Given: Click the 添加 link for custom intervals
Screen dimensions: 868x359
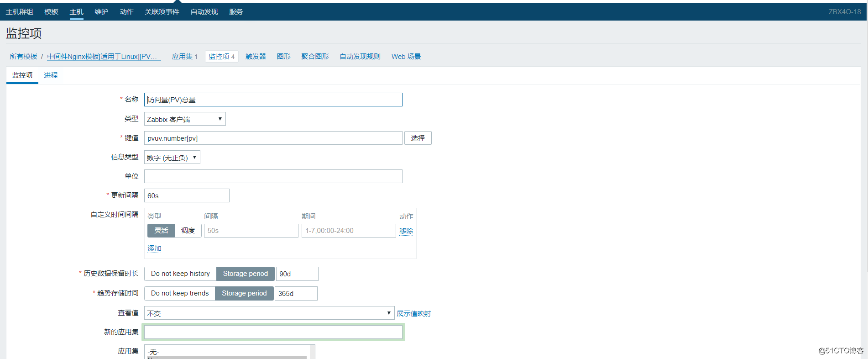Looking at the screenshot, I should point(154,248).
